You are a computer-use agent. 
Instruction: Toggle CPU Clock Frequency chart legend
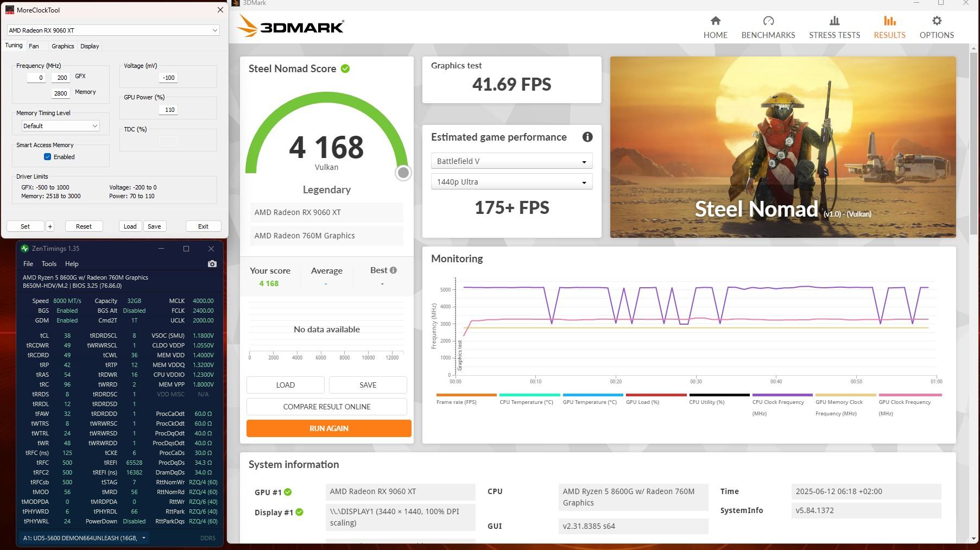[x=782, y=405]
